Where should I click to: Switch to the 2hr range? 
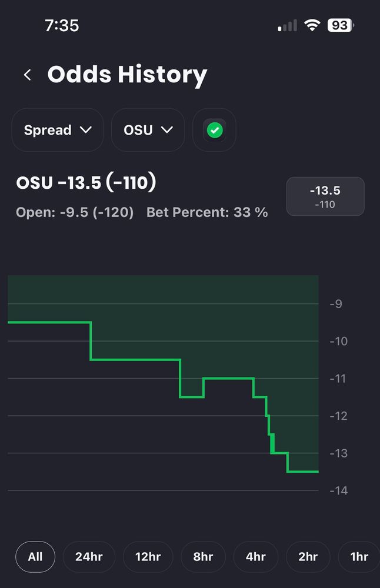point(308,556)
